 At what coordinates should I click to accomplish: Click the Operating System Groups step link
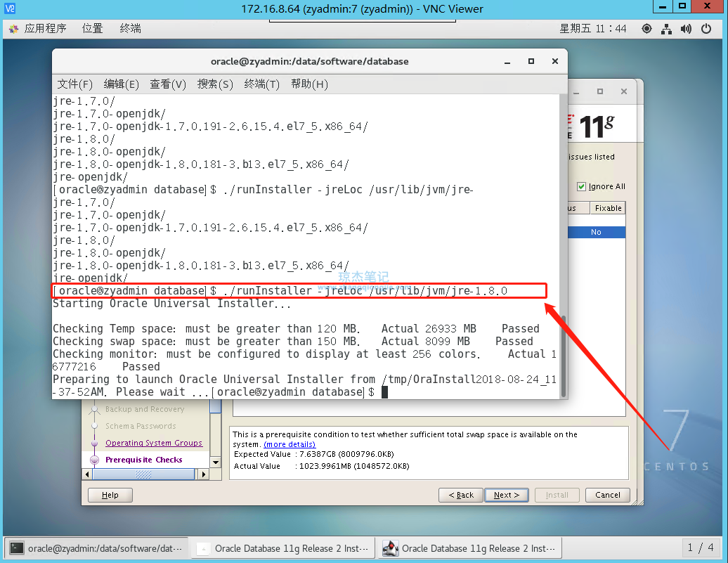[x=154, y=443]
